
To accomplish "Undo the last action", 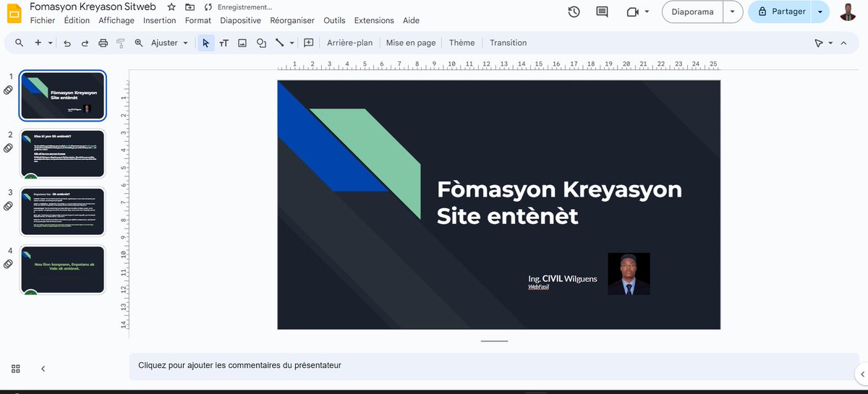I will [67, 43].
